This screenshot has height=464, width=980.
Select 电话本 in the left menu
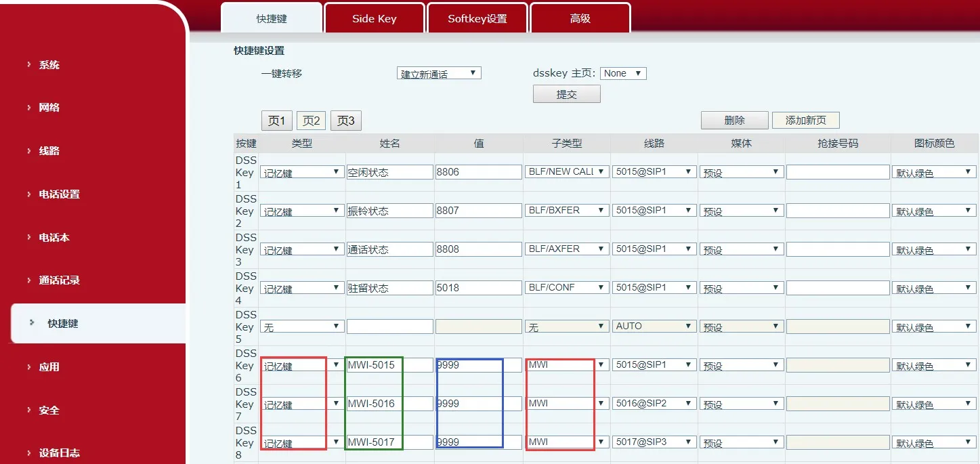[54, 238]
